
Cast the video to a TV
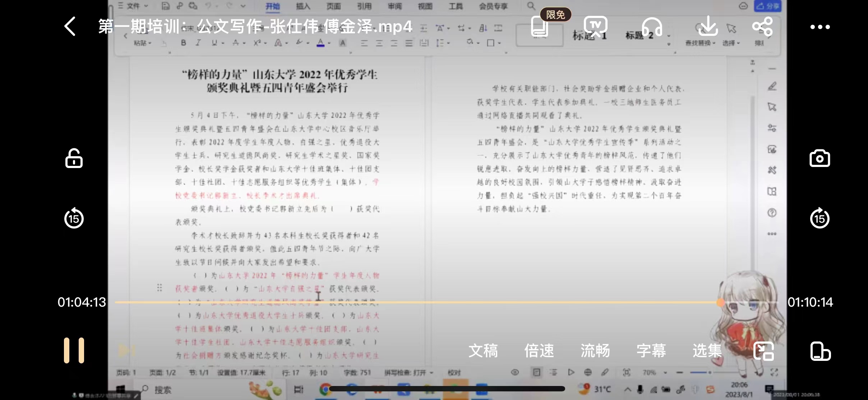click(x=595, y=27)
